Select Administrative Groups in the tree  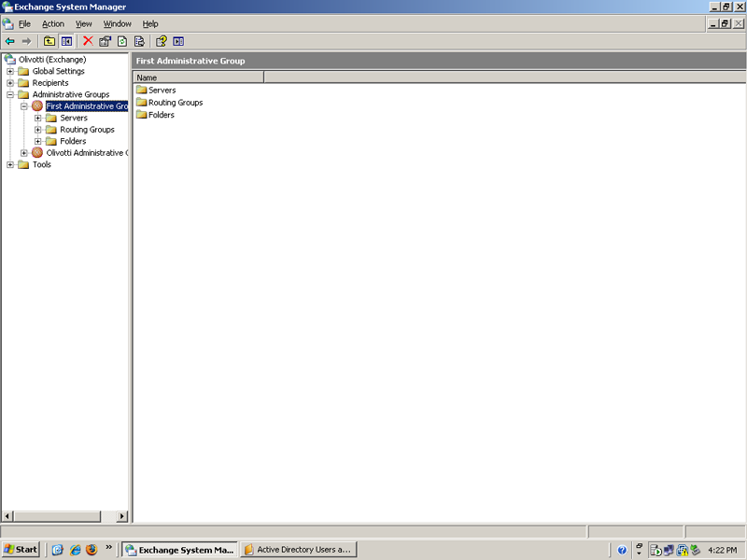[x=71, y=94]
